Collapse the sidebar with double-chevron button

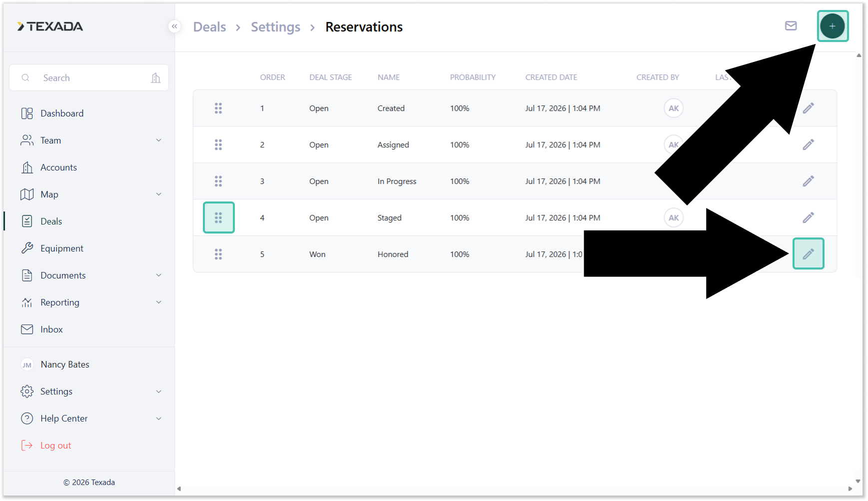174,26
